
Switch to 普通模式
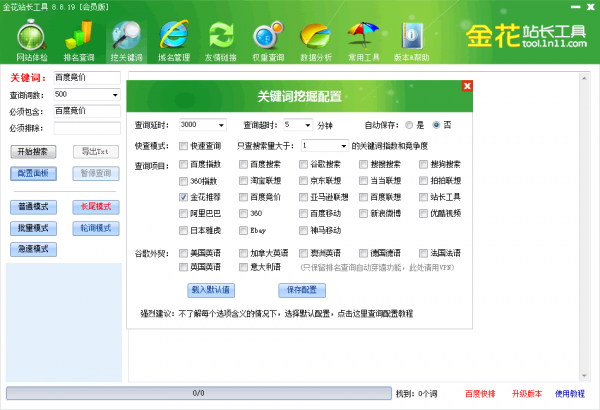tap(33, 207)
